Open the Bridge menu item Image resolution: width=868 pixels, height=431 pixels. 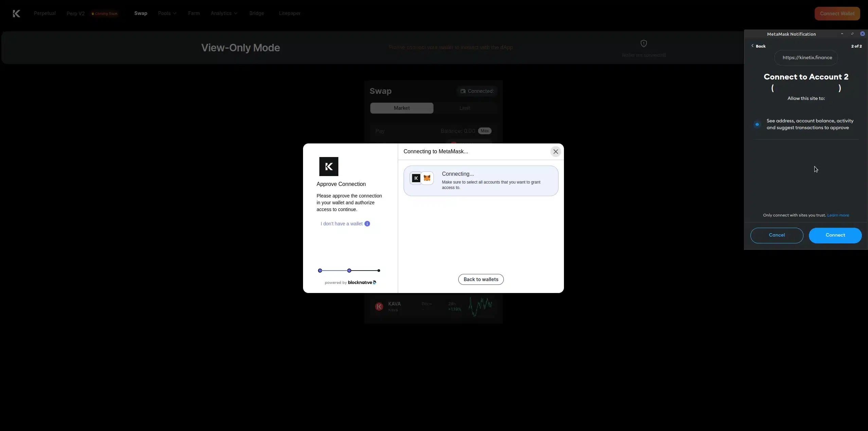click(x=256, y=13)
